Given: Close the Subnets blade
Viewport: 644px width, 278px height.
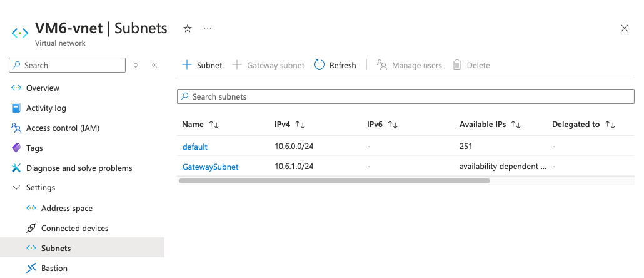Looking at the screenshot, I should click(624, 28).
